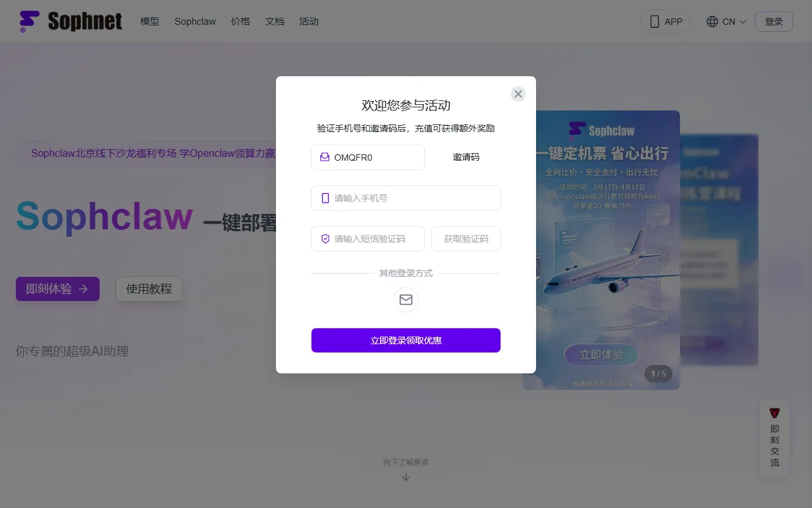Image resolution: width=812 pixels, height=508 pixels.
Task: Click the down arrow under 向下了解更多
Action: click(405, 476)
